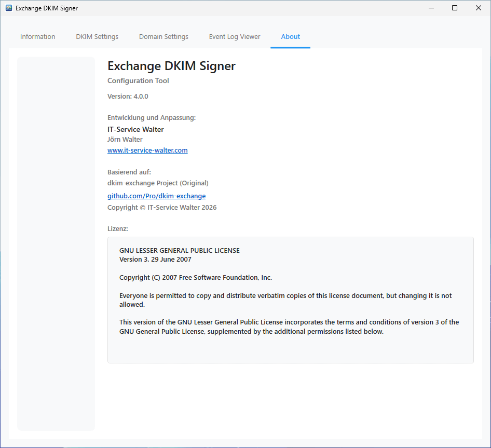Show the Event Log Viewer tab

[235, 37]
